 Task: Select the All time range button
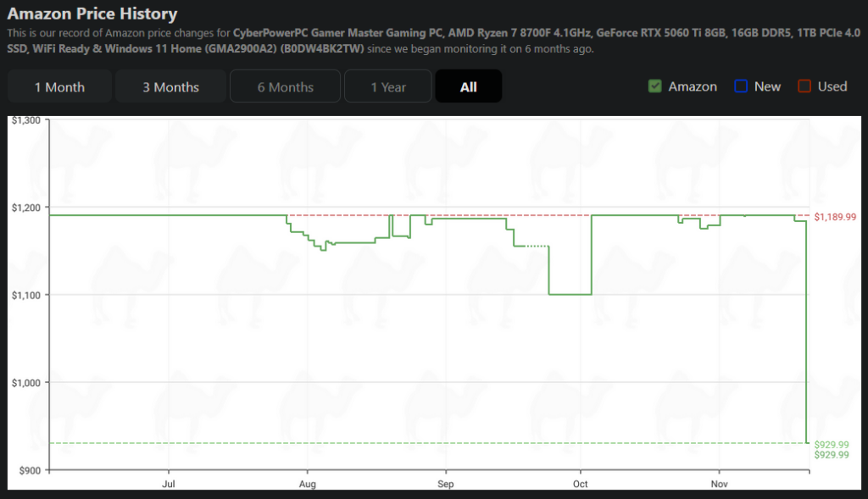coord(468,86)
